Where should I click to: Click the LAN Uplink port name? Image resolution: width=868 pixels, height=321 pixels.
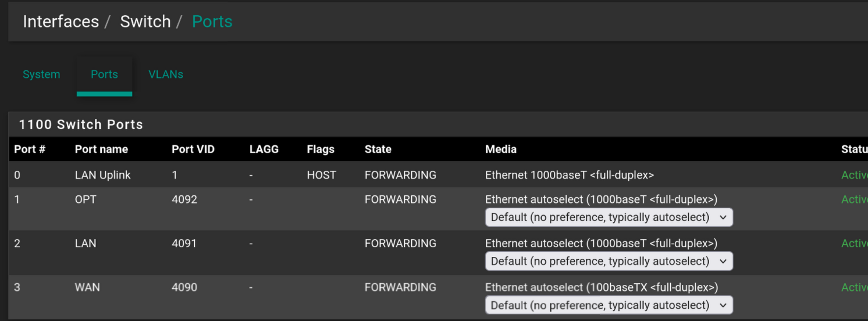(x=103, y=175)
